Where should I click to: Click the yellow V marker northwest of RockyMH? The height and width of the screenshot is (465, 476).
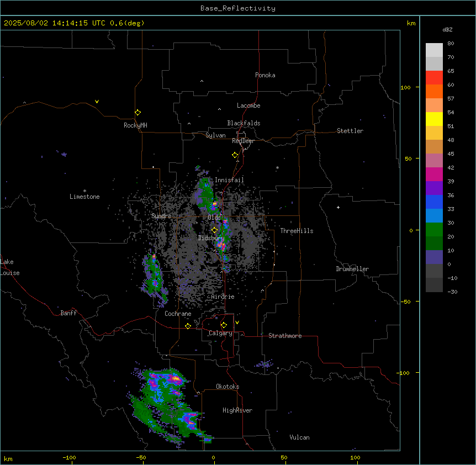[x=97, y=102]
